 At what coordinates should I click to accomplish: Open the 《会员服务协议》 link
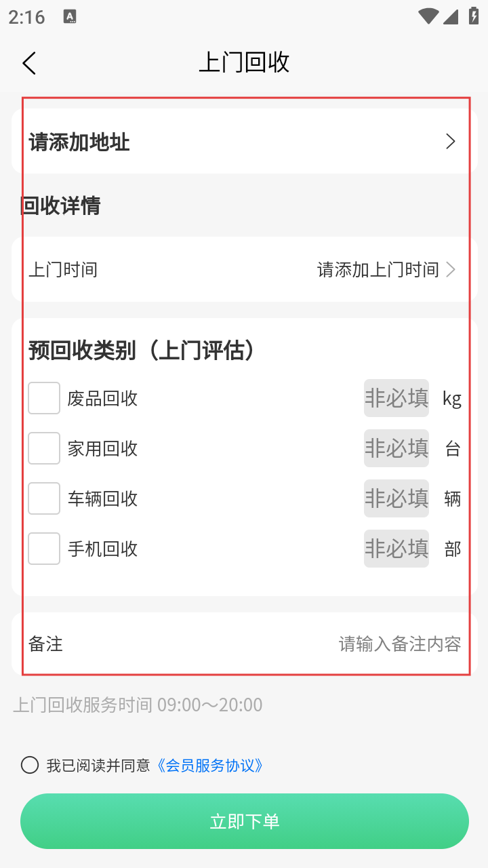coord(209,766)
